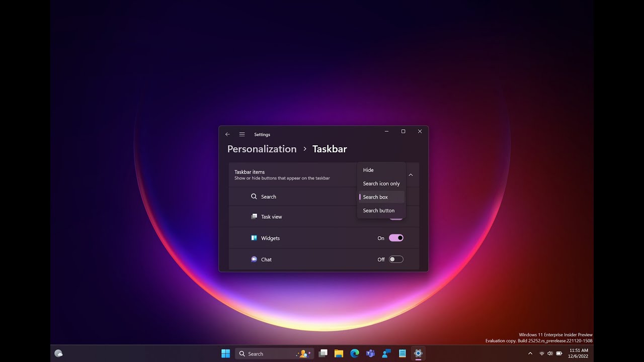Click the Wi-Fi network tray icon
Viewport: 644px width, 362px height.
click(542, 353)
